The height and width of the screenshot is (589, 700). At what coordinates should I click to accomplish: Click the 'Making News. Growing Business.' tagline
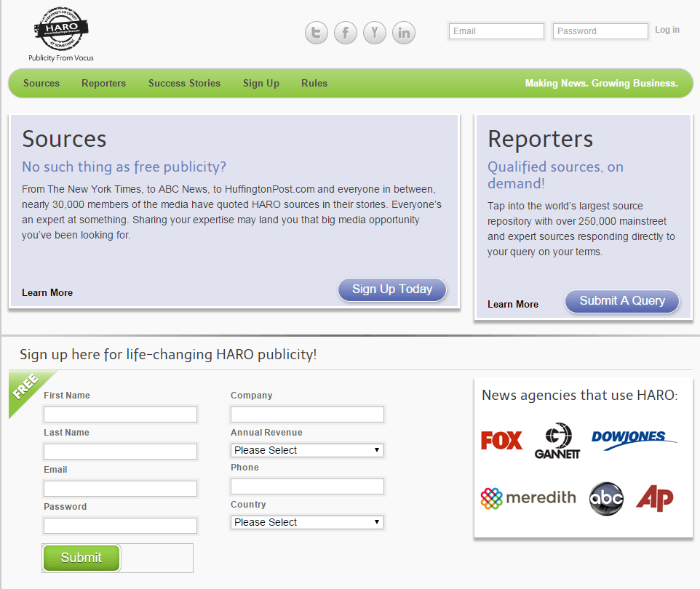pyautogui.click(x=601, y=83)
